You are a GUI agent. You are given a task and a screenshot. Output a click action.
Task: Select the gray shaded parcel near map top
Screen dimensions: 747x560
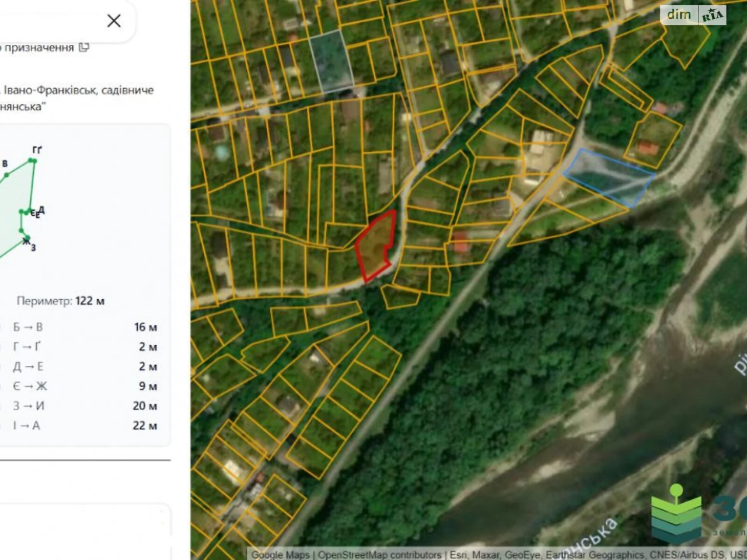click(x=331, y=61)
